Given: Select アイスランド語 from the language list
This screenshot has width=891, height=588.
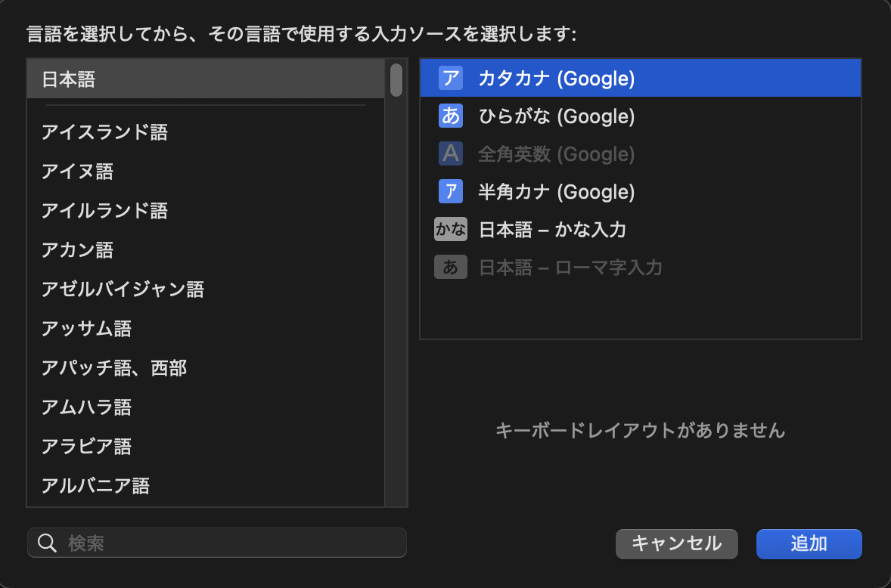Looking at the screenshot, I should point(104,132).
